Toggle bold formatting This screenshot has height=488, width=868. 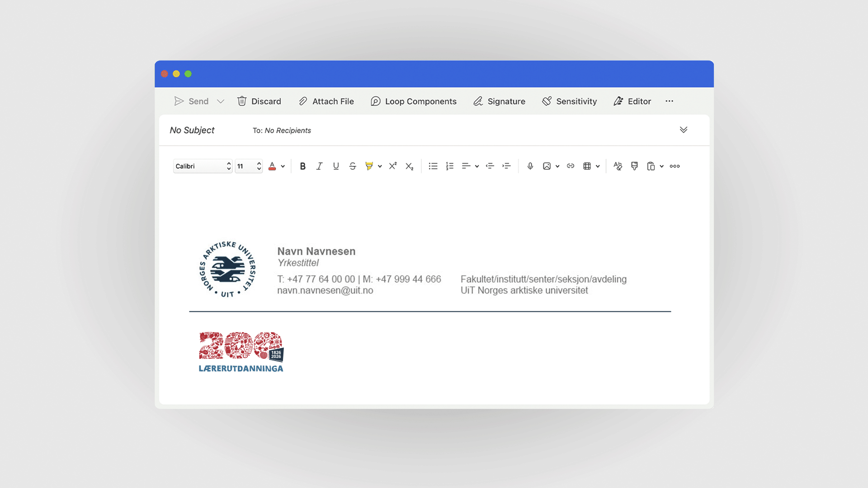(303, 166)
